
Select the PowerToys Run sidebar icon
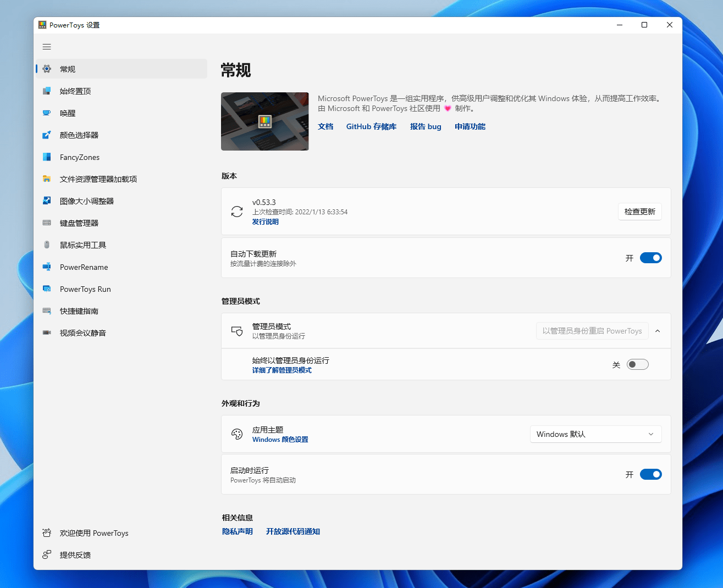[x=47, y=289]
